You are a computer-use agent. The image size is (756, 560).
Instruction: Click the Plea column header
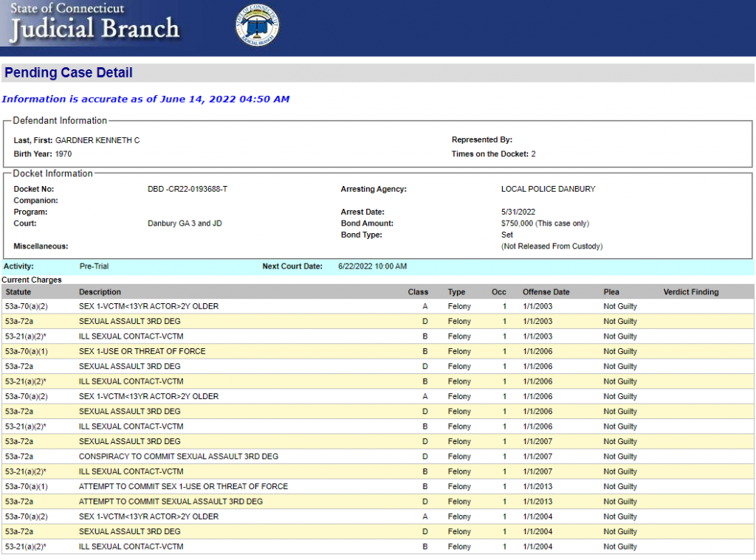(611, 292)
